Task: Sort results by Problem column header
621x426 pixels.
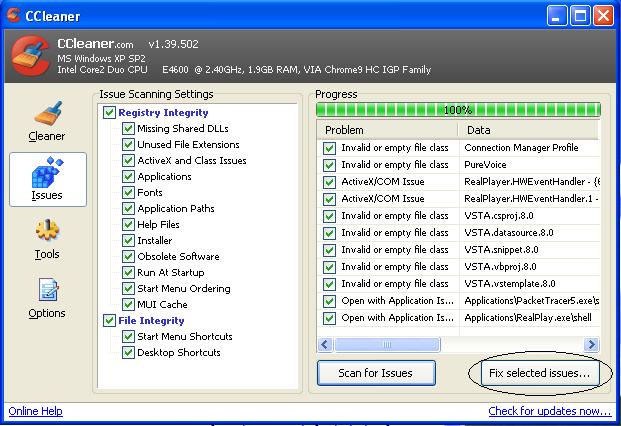Action: (x=387, y=130)
